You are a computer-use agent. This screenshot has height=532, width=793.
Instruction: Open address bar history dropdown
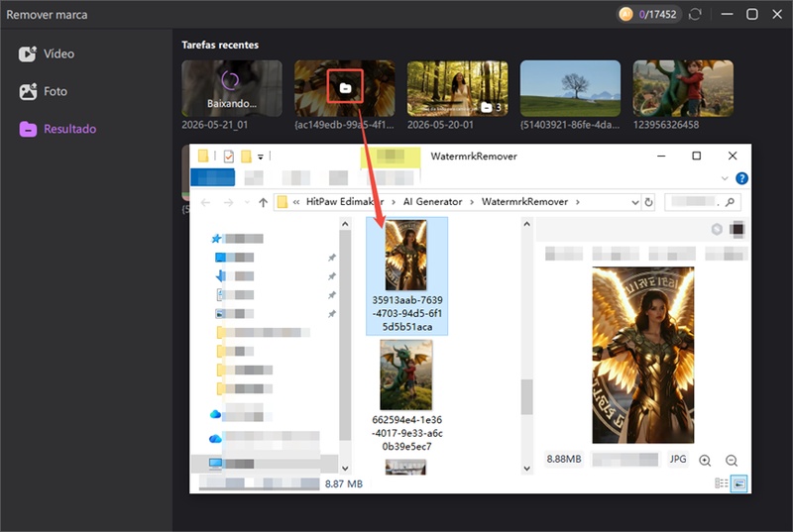point(635,202)
